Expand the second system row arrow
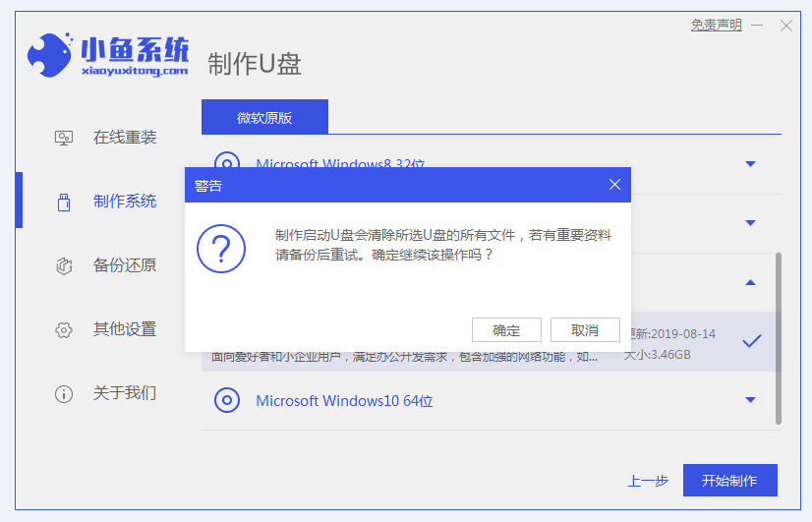The width and height of the screenshot is (812, 522). pos(750,223)
